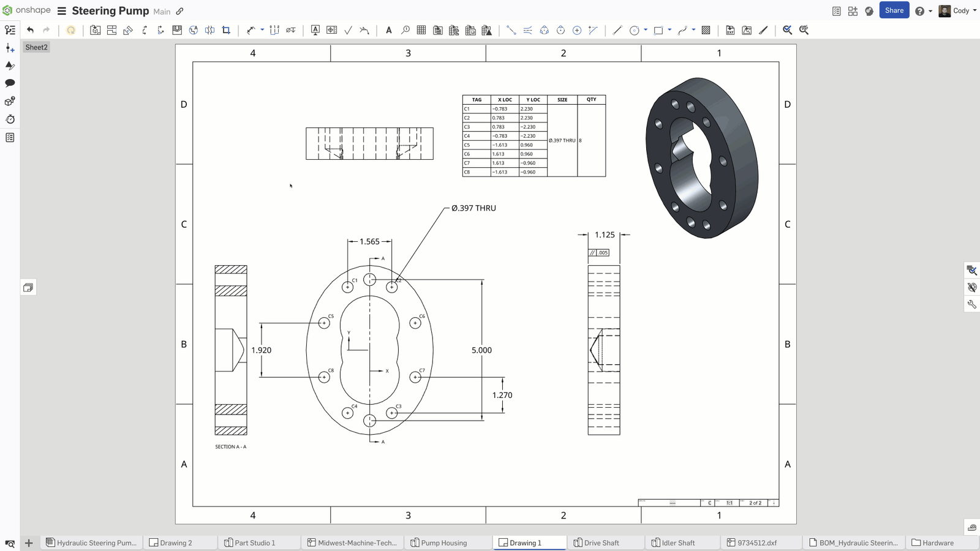Screen dimensions: 980x551
Task: Open the Comments speech bubble panel
Action: point(10,83)
